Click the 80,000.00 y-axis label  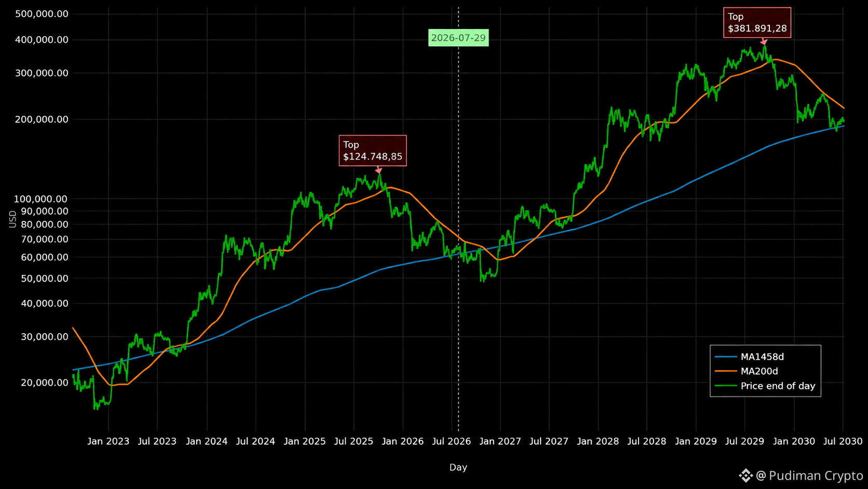point(45,224)
